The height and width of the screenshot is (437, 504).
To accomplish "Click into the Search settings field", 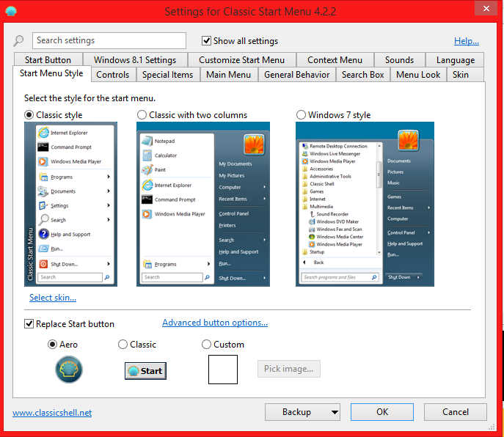I will coord(109,40).
